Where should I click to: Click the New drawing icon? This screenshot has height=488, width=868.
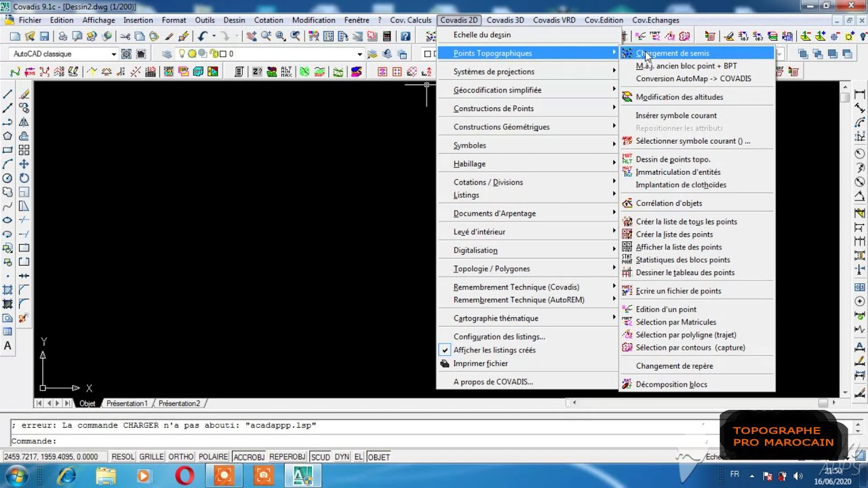coord(15,36)
